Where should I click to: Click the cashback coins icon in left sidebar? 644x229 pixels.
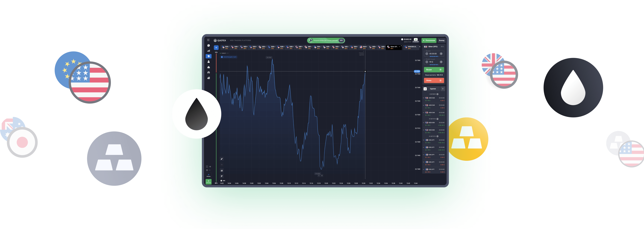(x=209, y=78)
